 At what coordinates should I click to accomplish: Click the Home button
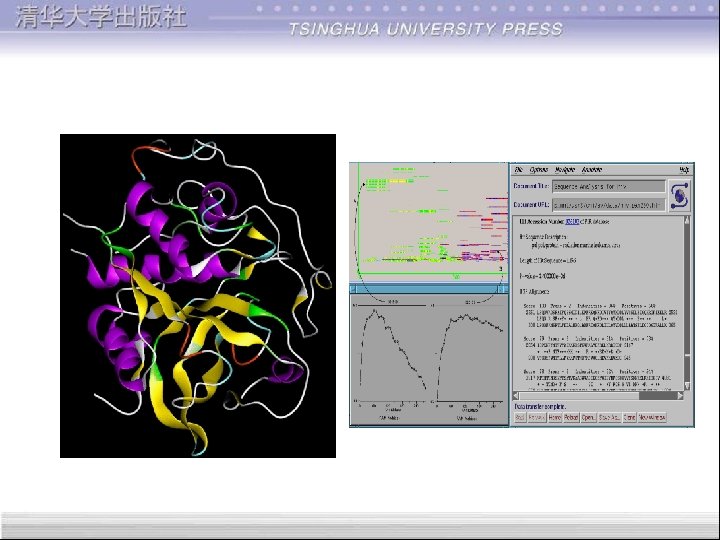point(555,417)
